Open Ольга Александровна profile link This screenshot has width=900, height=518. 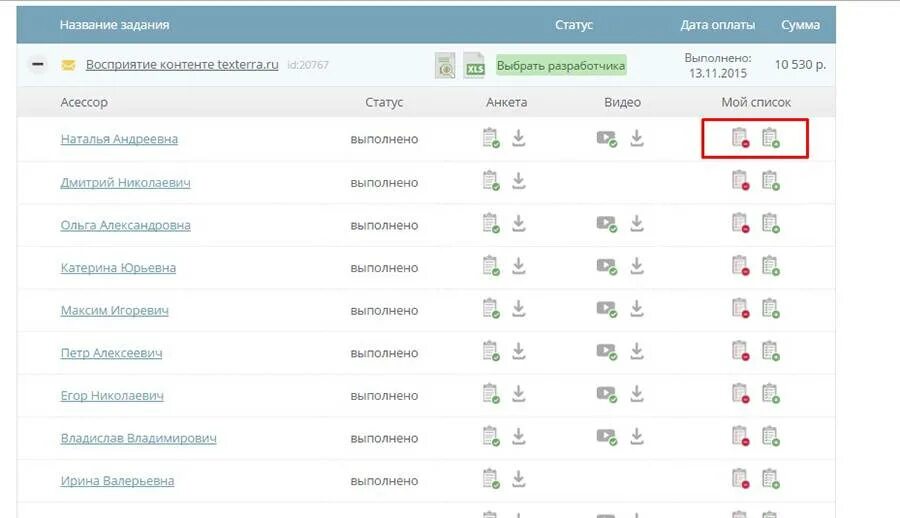(x=126, y=225)
